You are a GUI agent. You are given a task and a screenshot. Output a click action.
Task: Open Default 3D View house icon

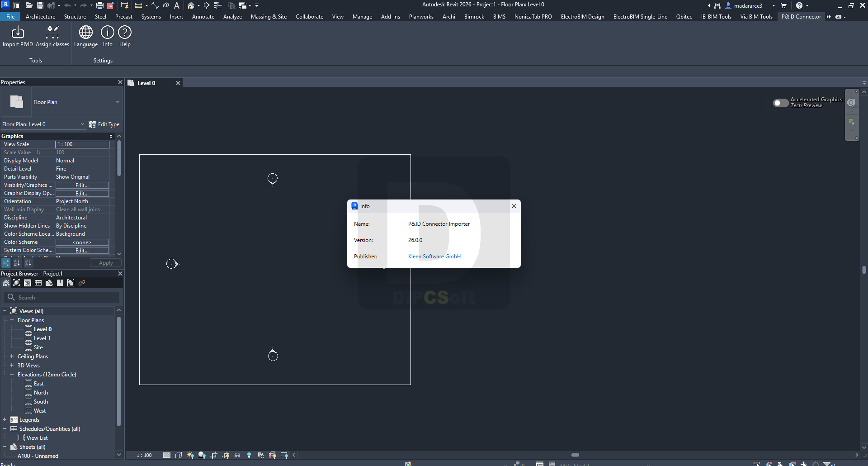(x=191, y=5)
